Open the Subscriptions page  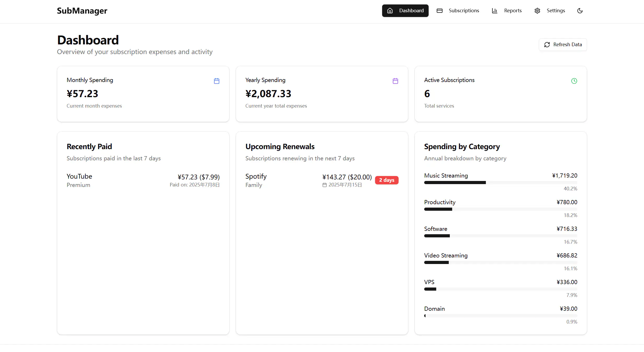pos(463,11)
